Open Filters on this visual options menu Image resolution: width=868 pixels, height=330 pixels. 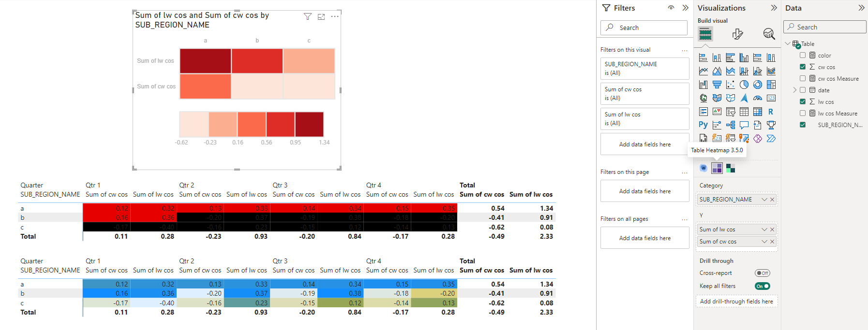point(685,50)
